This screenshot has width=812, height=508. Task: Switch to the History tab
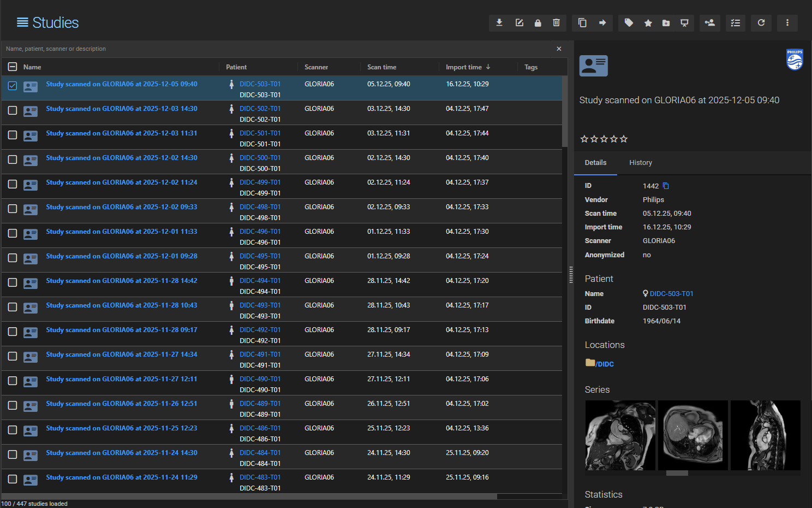point(640,163)
